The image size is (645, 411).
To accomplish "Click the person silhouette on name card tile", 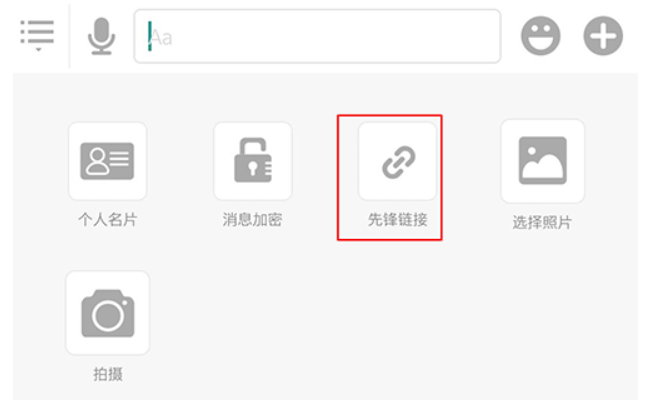I will tap(97, 161).
